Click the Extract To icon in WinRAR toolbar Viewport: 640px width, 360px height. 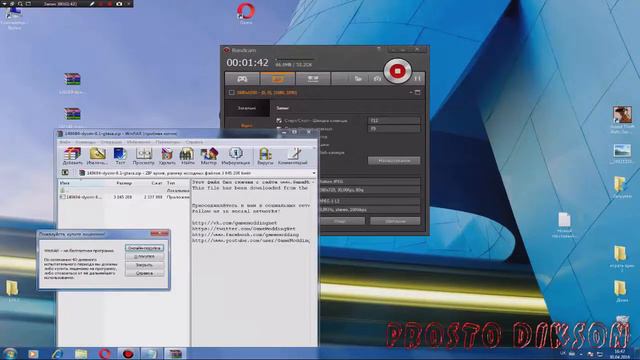pos(97,156)
